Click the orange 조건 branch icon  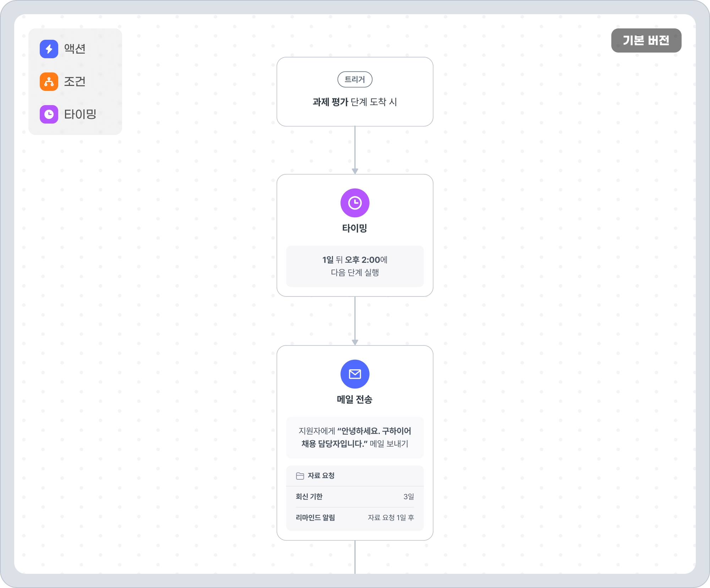pos(49,82)
